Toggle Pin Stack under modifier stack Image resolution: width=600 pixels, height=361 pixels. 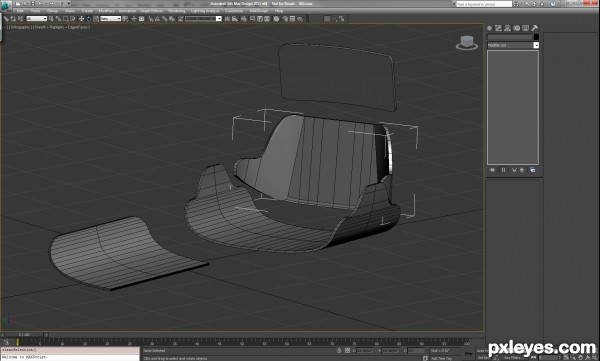coord(492,170)
